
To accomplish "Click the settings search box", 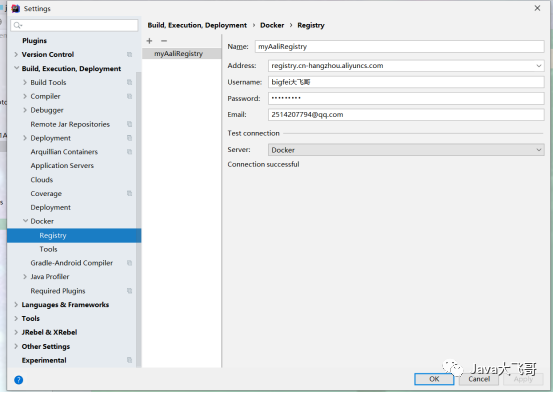I will (74, 25).
